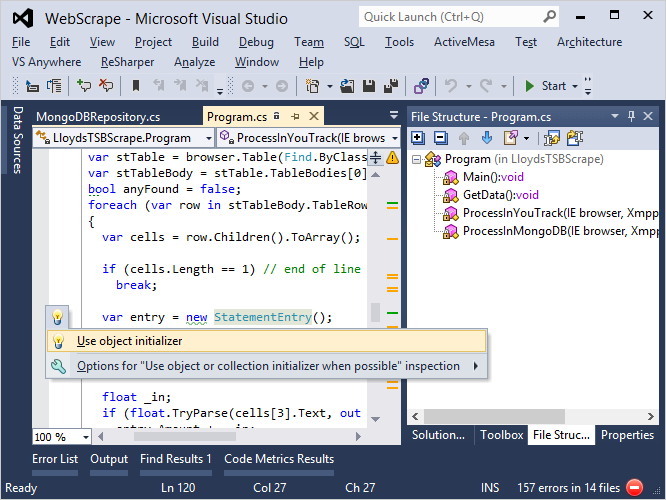Click the New Project toolbar icon
Image resolution: width=666 pixels, height=500 pixels.
coord(313,86)
